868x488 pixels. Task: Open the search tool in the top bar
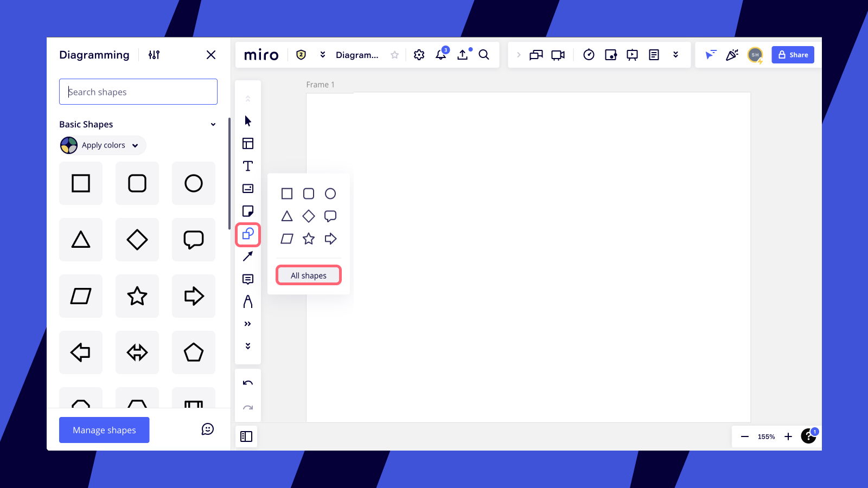(x=484, y=54)
